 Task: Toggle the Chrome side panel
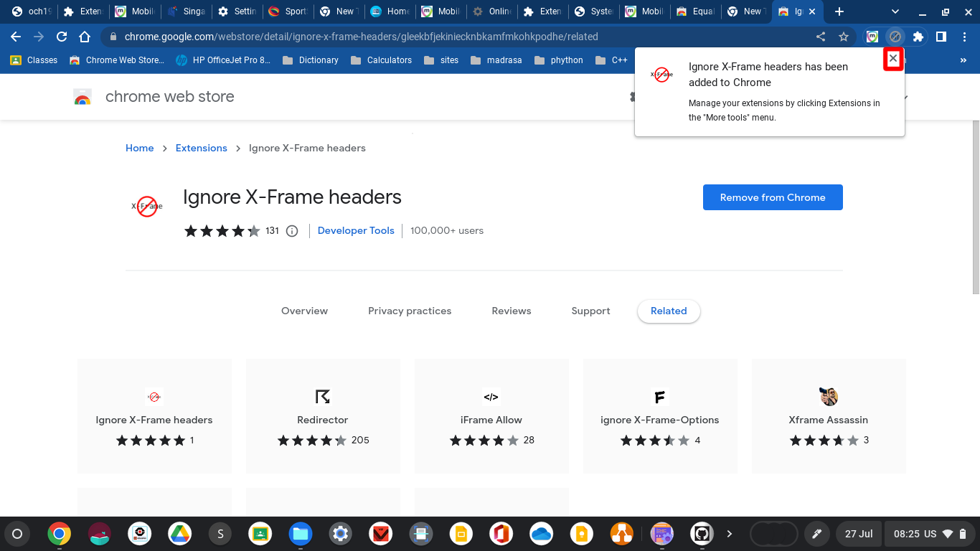[941, 37]
